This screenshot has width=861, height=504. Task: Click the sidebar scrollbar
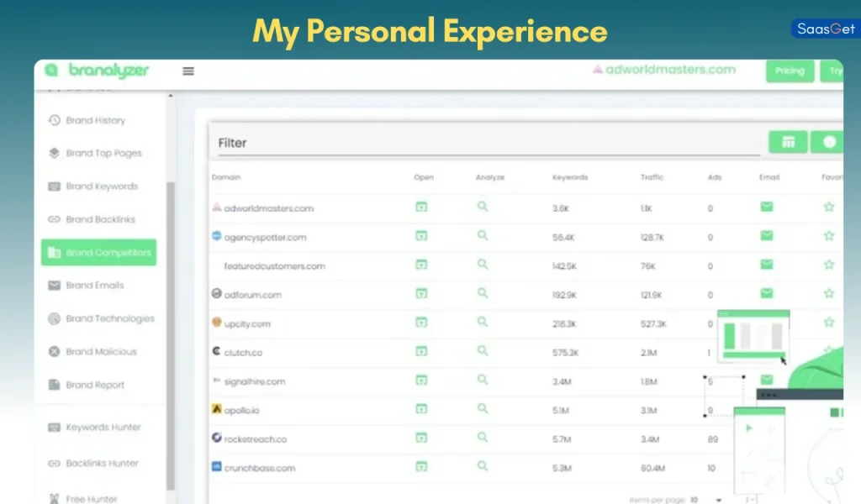[x=170, y=336]
